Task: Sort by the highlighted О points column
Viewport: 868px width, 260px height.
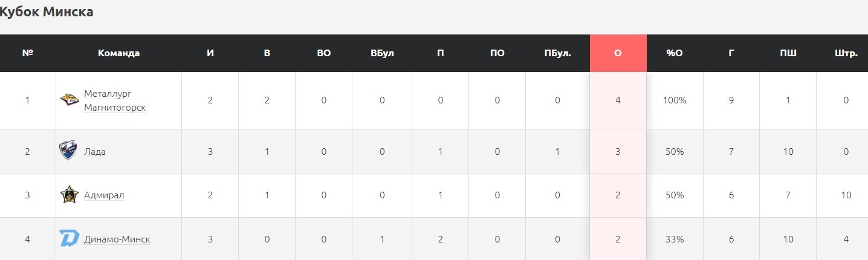Action: 618,53
